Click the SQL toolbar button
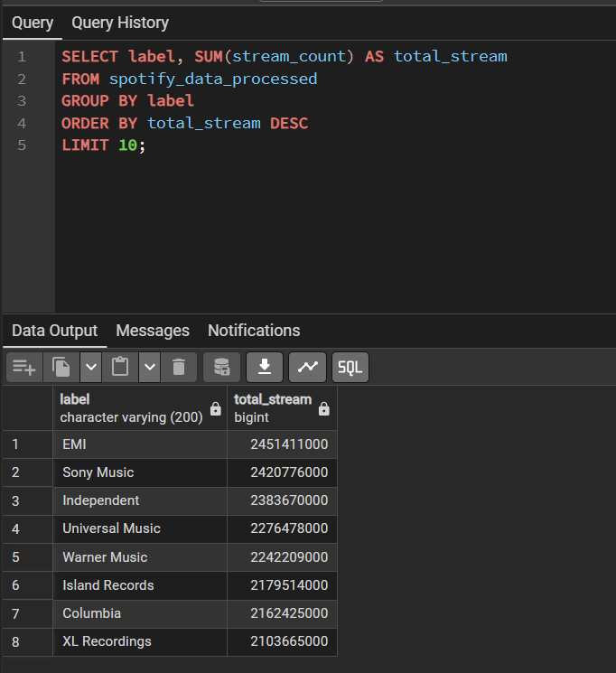This screenshot has width=616, height=673. point(350,368)
